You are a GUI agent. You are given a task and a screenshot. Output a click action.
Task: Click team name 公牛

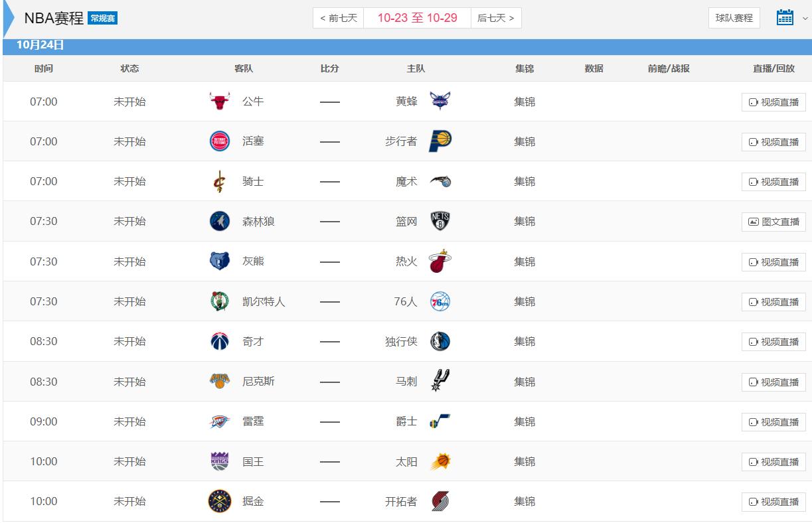[x=253, y=102]
